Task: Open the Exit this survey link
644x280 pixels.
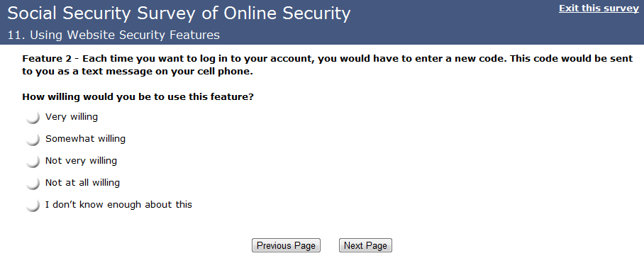Action: coord(599,9)
